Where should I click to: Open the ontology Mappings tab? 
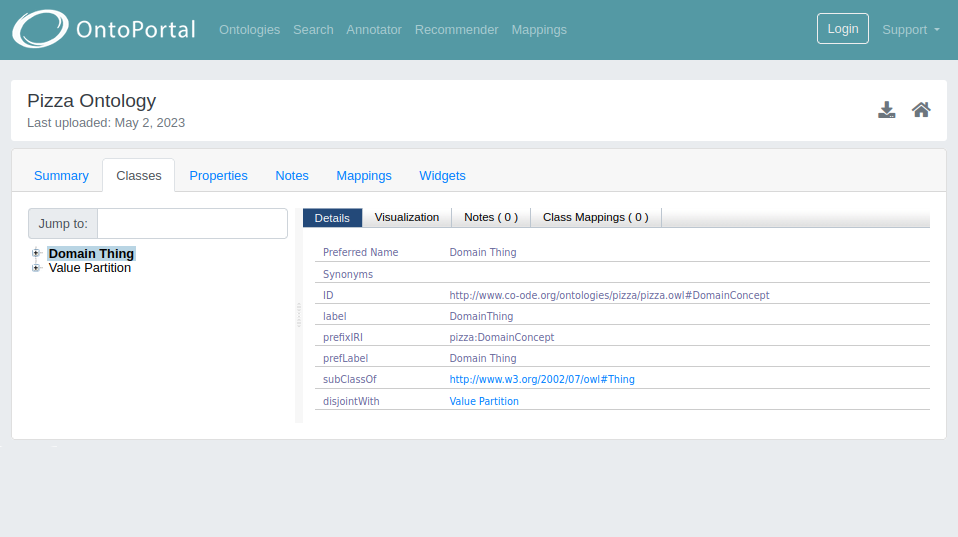point(364,176)
